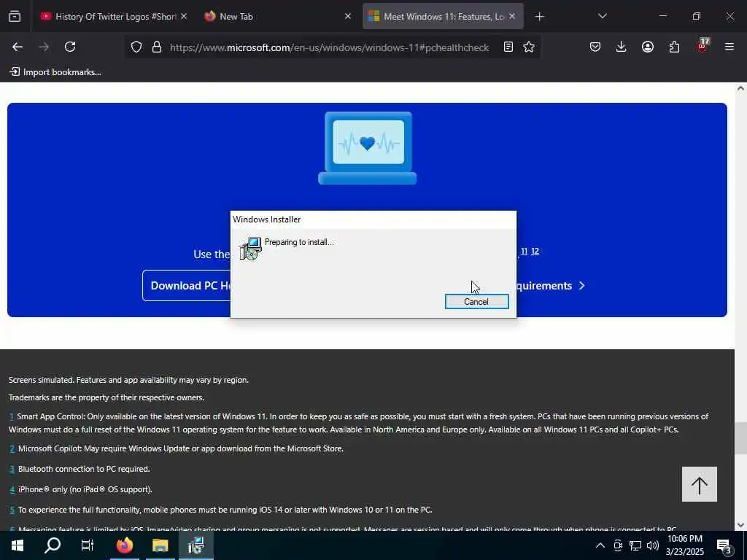
Task: Expand the list all tabs dropdown
Action: [602, 16]
